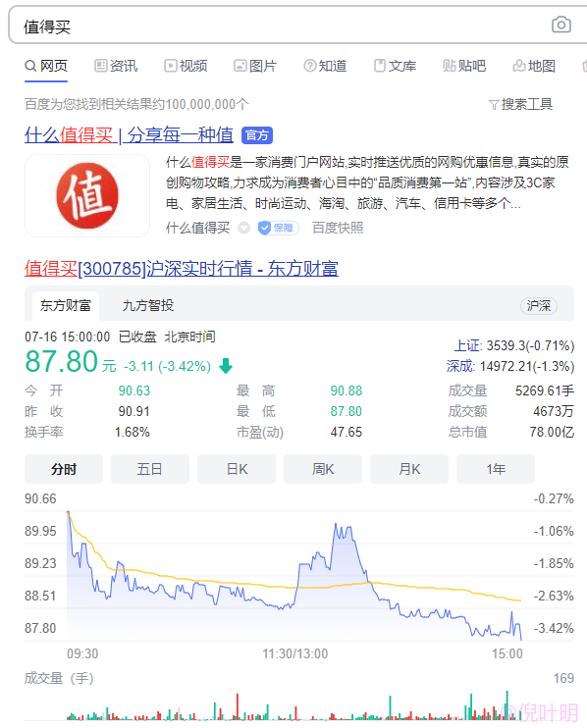Image resolution: width=587 pixels, height=728 pixels.
Task: Click the 保障 shield badge
Action: [x=278, y=228]
